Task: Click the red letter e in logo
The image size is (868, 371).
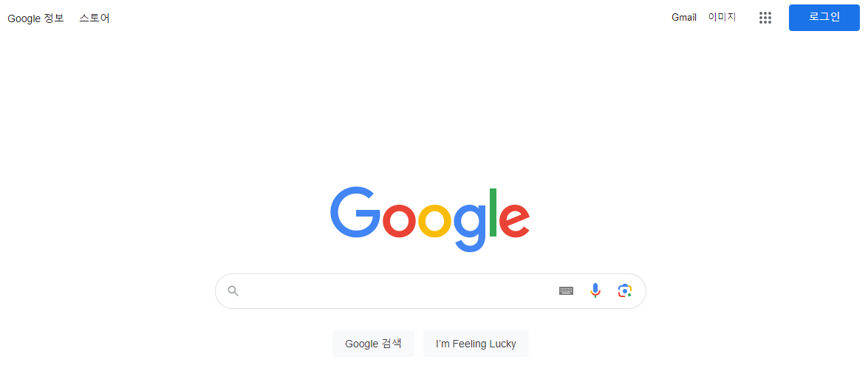Action: (514, 221)
